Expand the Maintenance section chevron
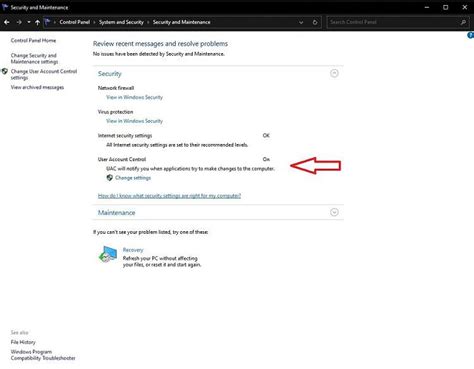This screenshot has height=369, width=474. click(334, 212)
